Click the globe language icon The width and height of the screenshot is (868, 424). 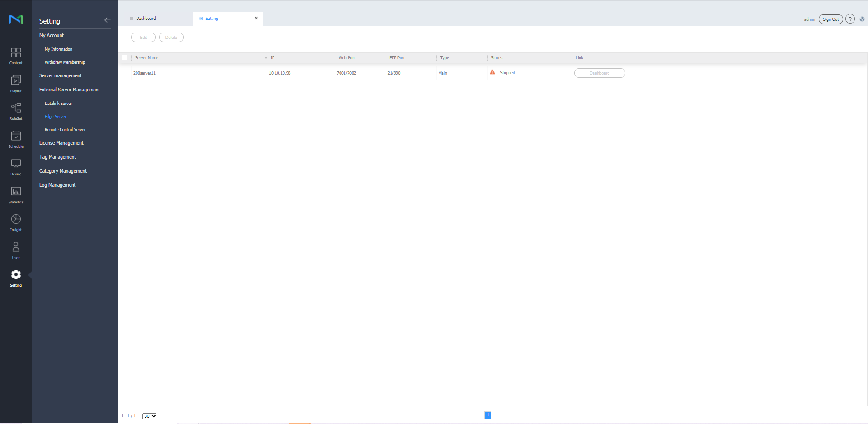click(x=862, y=19)
